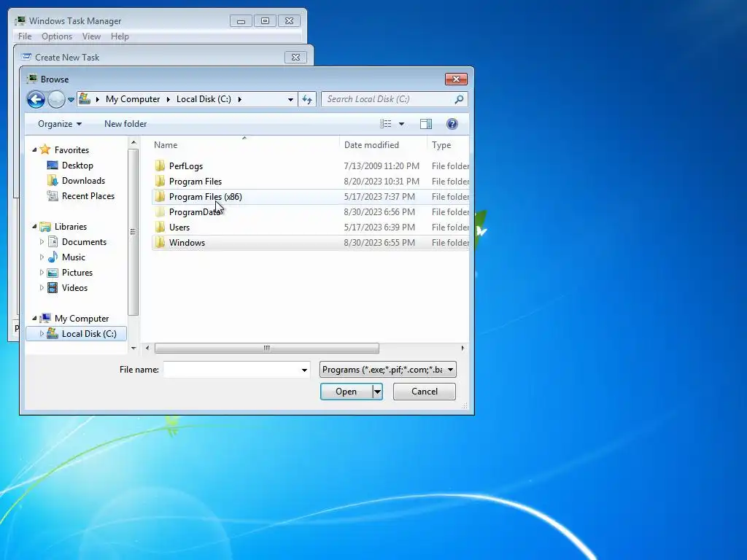747x560 pixels.
Task: Select Recent Places in Favorites
Action: click(88, 195)
